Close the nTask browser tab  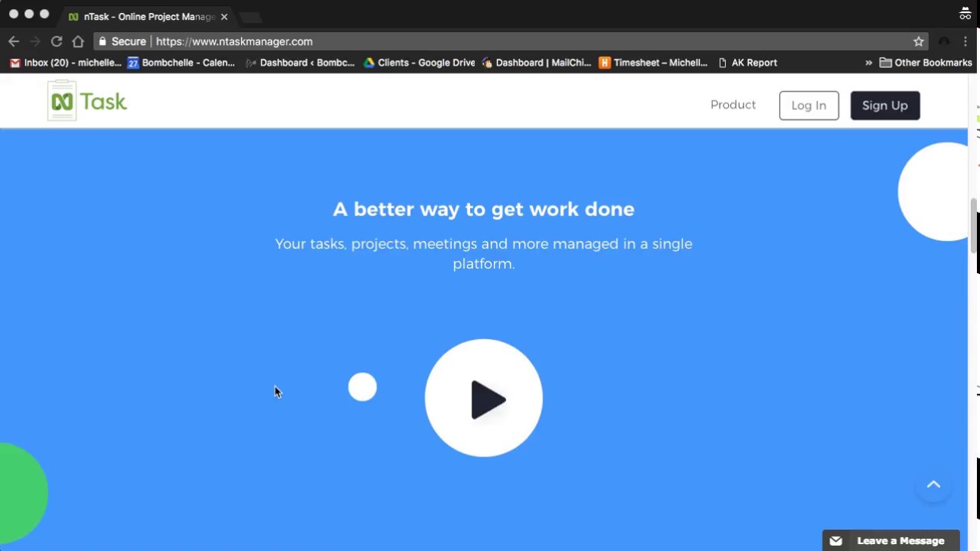pyautogui.click(x=224, y=16)
